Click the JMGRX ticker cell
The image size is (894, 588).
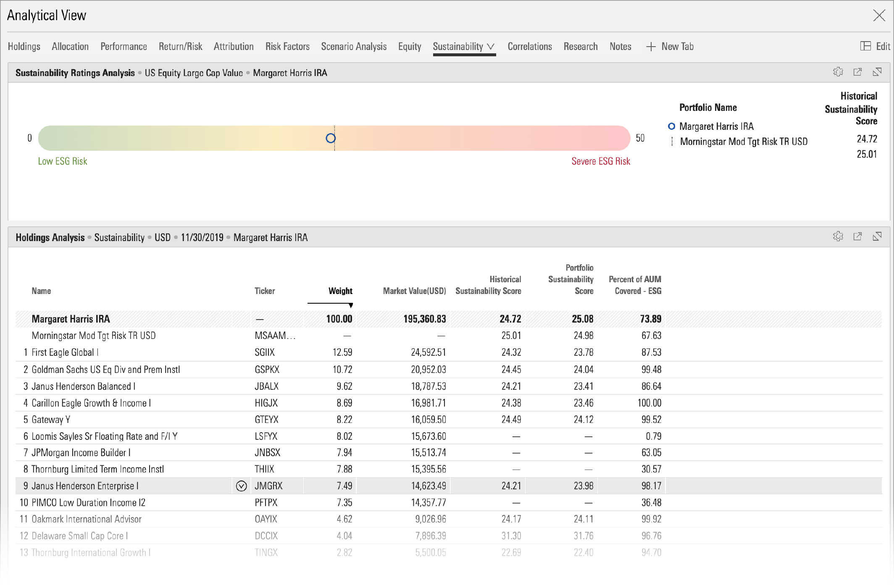coord(268,486)
